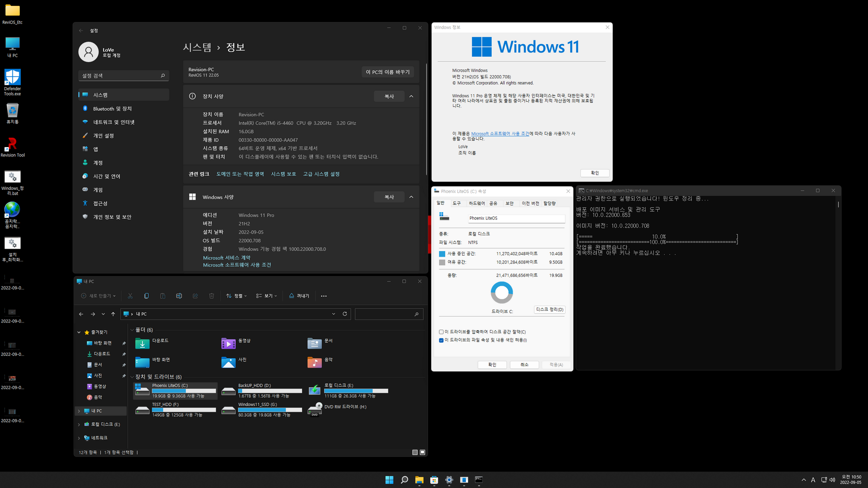Click 확인 in Windows 정보 dialog
The image size is (868, 488).
[x=595, y=173]
